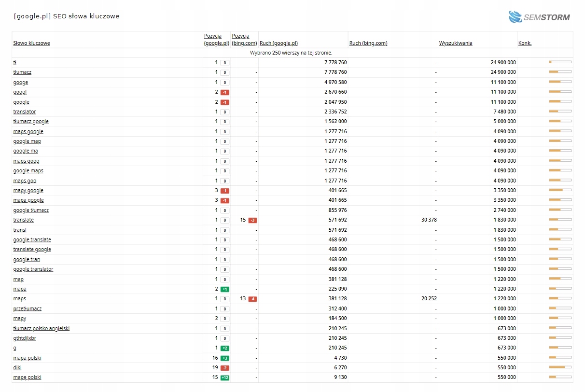The width and height of the screenshot is (585, 392).
Task: Sort by Pozycja (google.pl) column header
Action: [217, 40]
